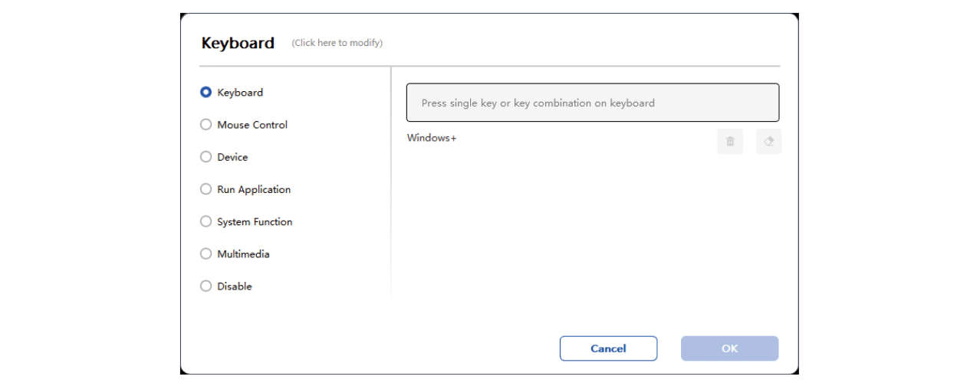Confirm with the OK button

pos(729,348)
